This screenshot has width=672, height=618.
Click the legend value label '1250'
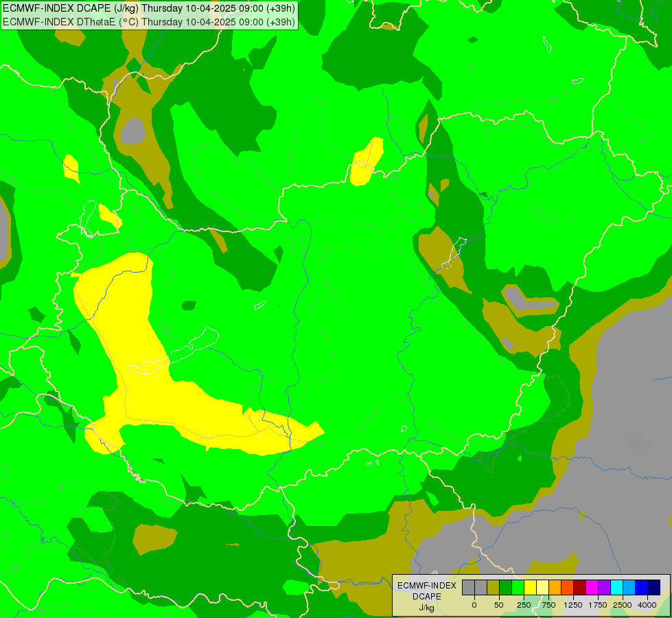pyautogui.click(x=573, y=605)
